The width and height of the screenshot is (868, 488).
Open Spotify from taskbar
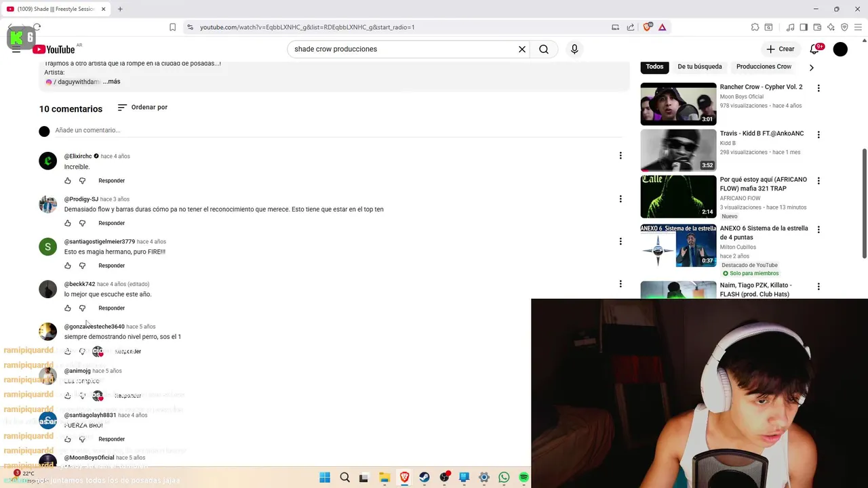coord(524,477)
